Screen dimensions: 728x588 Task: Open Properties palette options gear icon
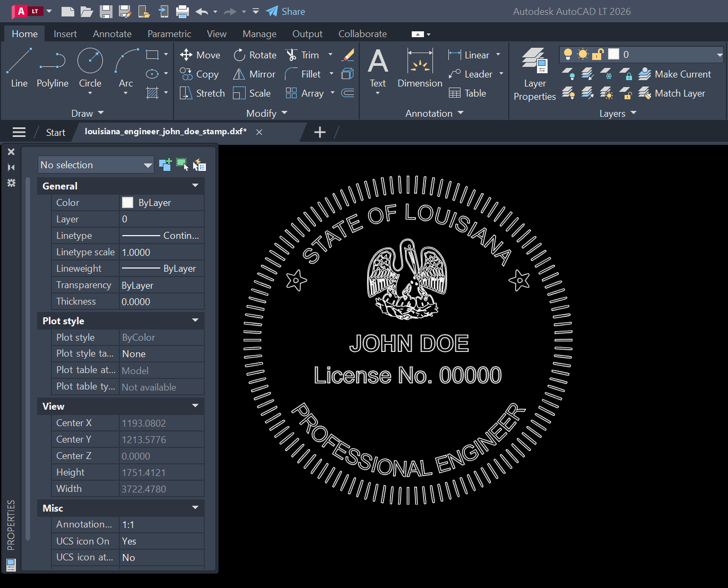(11, 183)
